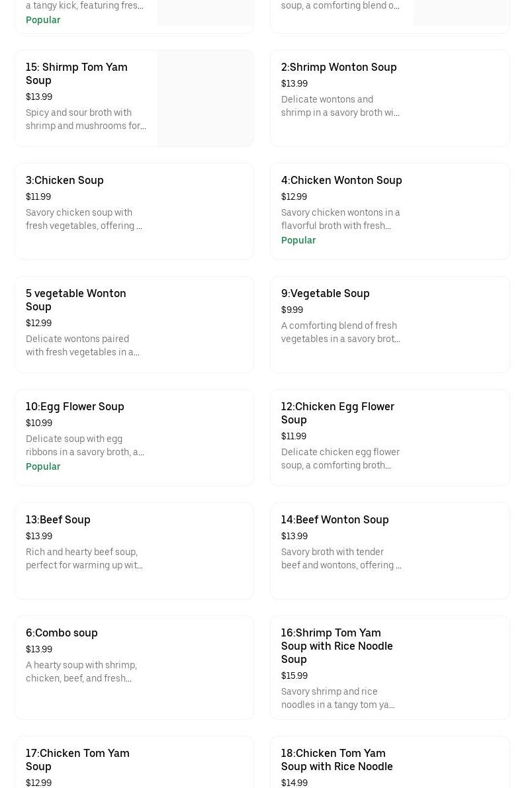Open 14:Beef Wonton Soup item

coord(335,520)
